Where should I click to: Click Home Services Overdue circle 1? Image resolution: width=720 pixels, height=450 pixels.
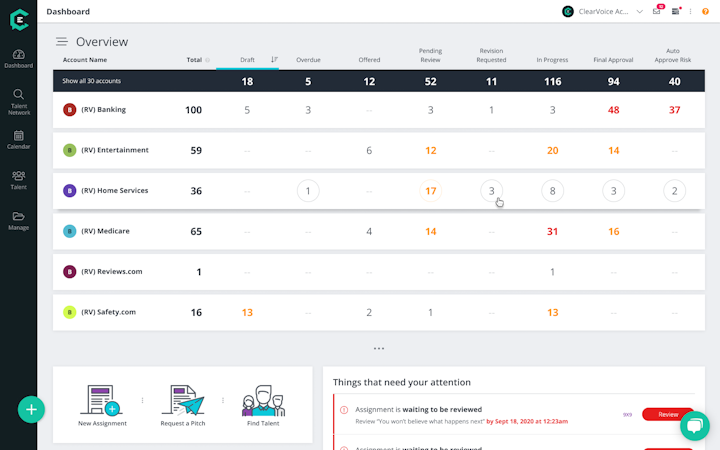pyautogui.click(x=308, y=191)
